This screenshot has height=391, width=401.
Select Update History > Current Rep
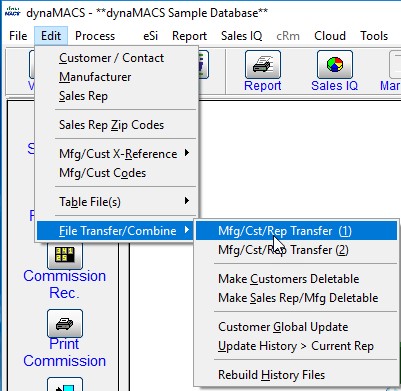point(297,346)
